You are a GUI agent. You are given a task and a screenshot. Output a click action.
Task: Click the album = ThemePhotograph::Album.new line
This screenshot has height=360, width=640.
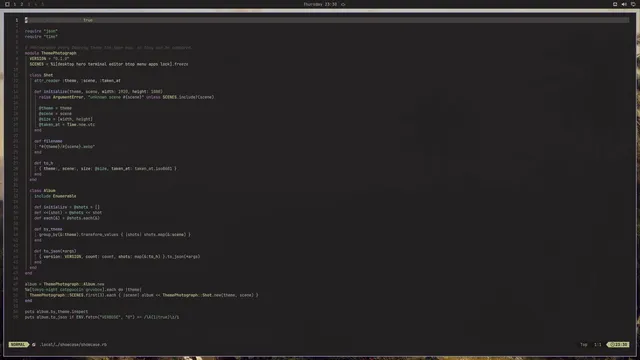[64, 284]
